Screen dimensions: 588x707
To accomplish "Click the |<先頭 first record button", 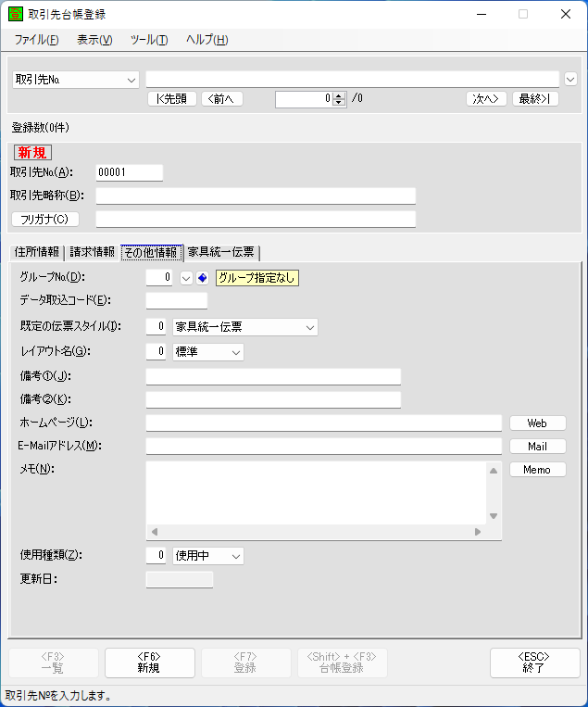I will 171,98.
